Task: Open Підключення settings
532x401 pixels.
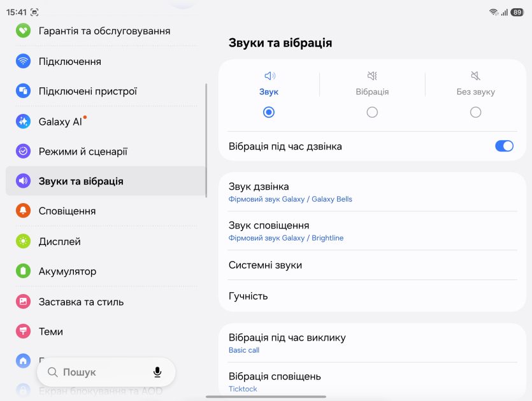Action: [106, 61]
